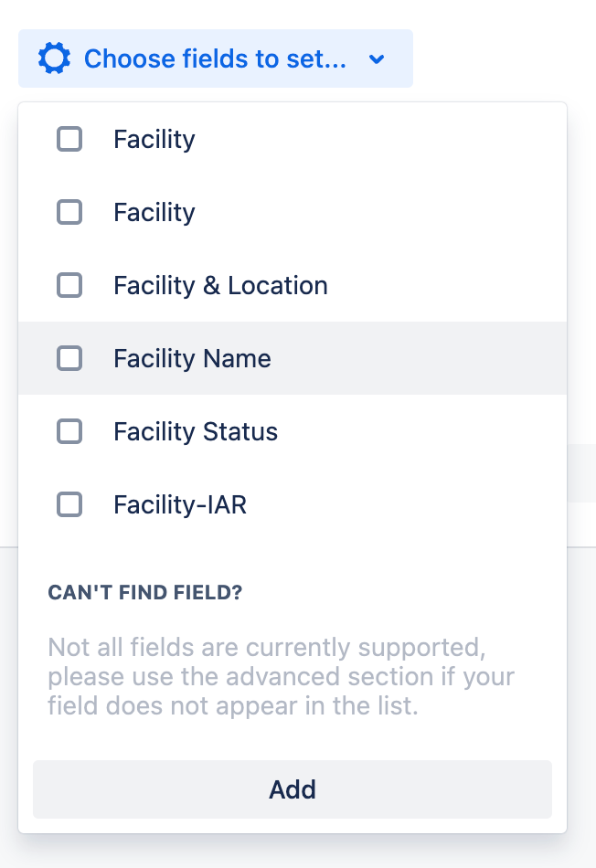Enable the Facility & Location checkbox
This screenshot has width=596, height=868.
[x=69, y=285]
